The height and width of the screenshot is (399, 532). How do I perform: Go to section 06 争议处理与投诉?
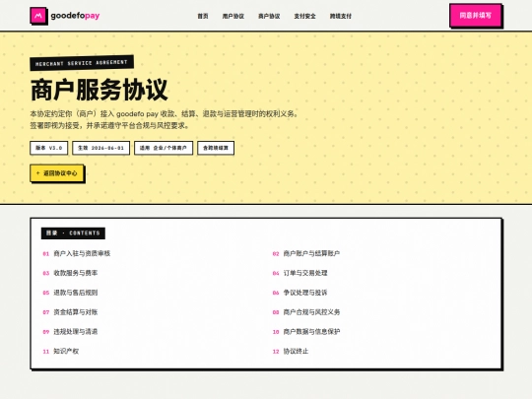click(299, 293)
